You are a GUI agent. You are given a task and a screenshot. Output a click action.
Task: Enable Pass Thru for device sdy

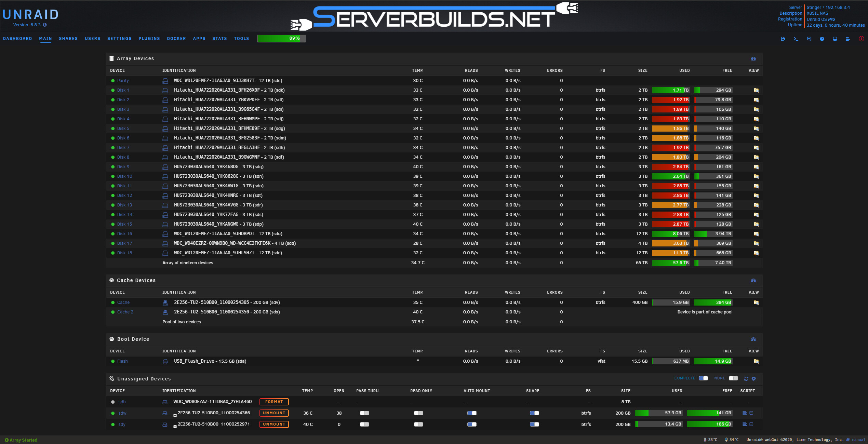[364, 425]
